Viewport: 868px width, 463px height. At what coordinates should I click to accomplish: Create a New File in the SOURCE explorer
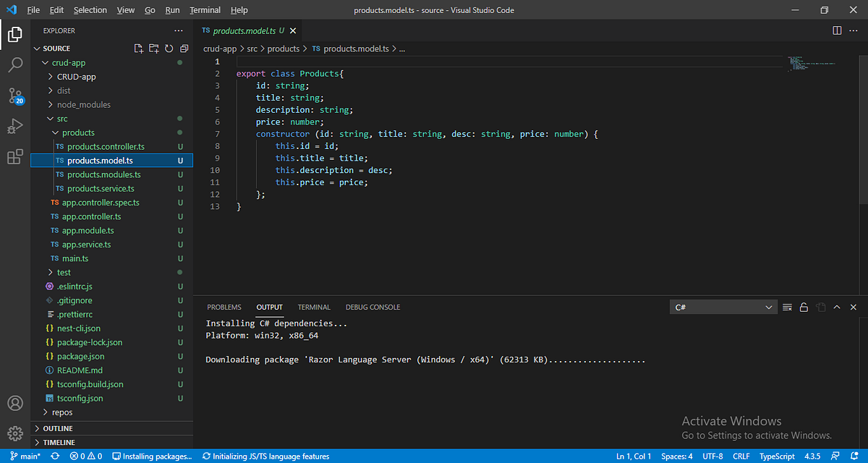click(x=138, y=48)
